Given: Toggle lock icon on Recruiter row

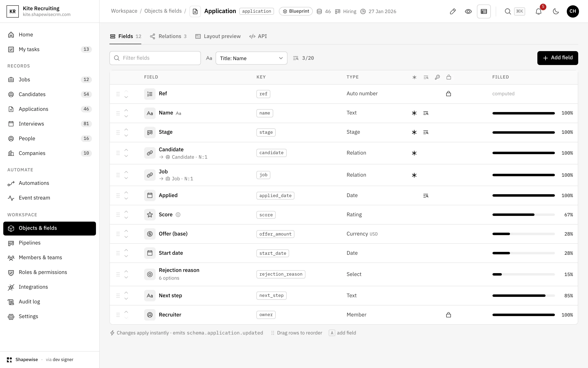Looking at the screenshot, I should (449, 315).
